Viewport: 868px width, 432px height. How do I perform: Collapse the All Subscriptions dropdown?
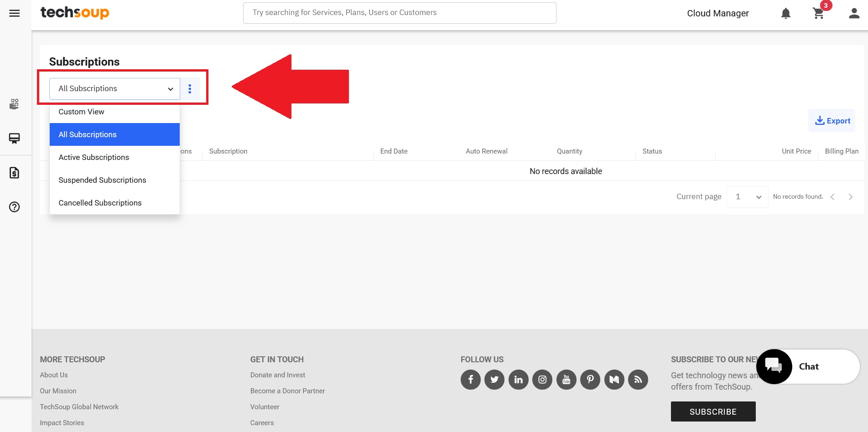114,89
